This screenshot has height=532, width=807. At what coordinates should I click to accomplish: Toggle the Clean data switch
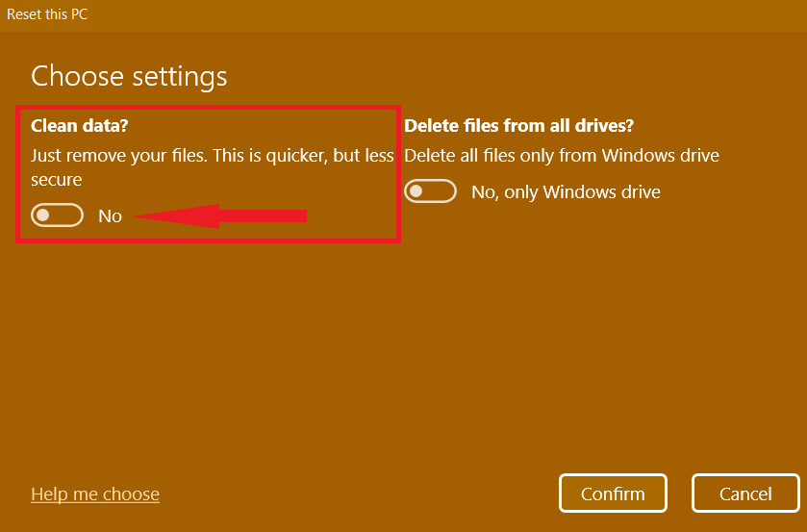coord(57,215)
